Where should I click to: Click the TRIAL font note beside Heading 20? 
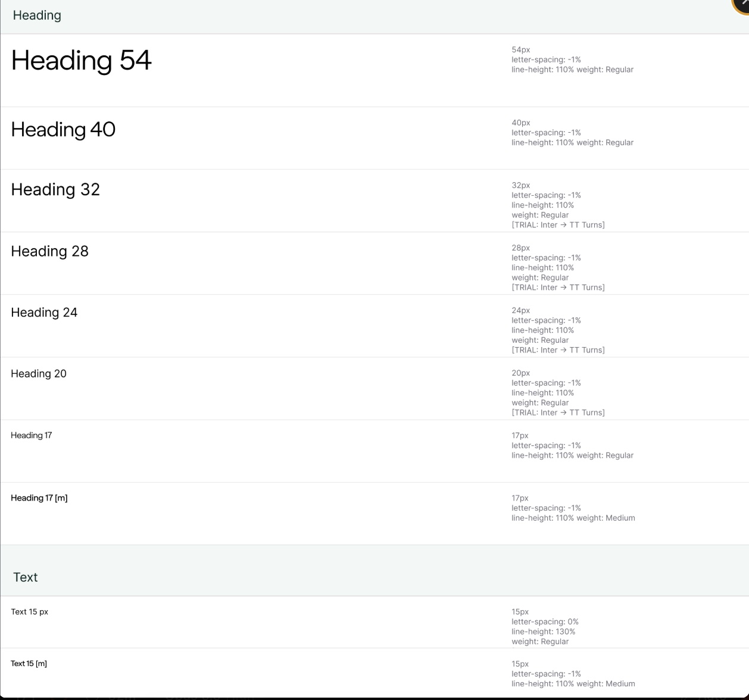[x=558, y=412]
